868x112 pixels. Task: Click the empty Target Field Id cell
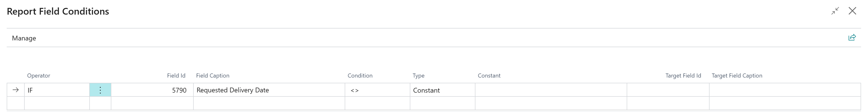tap(667, 90)
